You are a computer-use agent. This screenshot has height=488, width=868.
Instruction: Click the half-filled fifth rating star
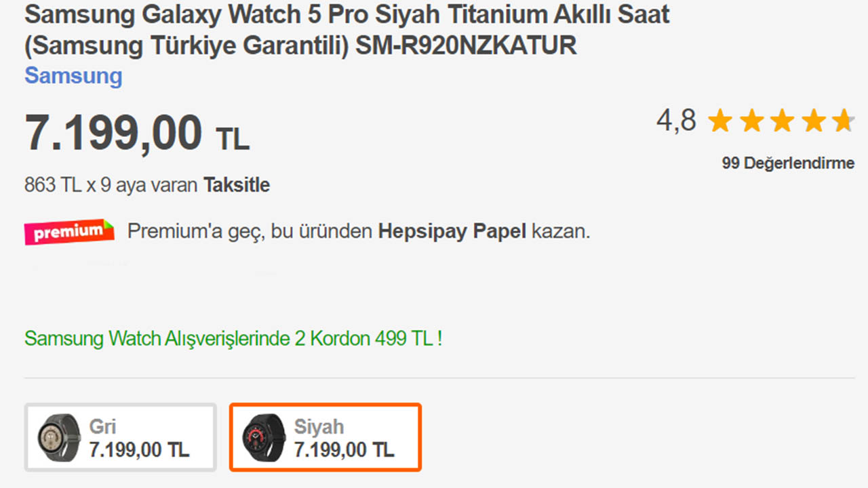click(x=844, y=121)
